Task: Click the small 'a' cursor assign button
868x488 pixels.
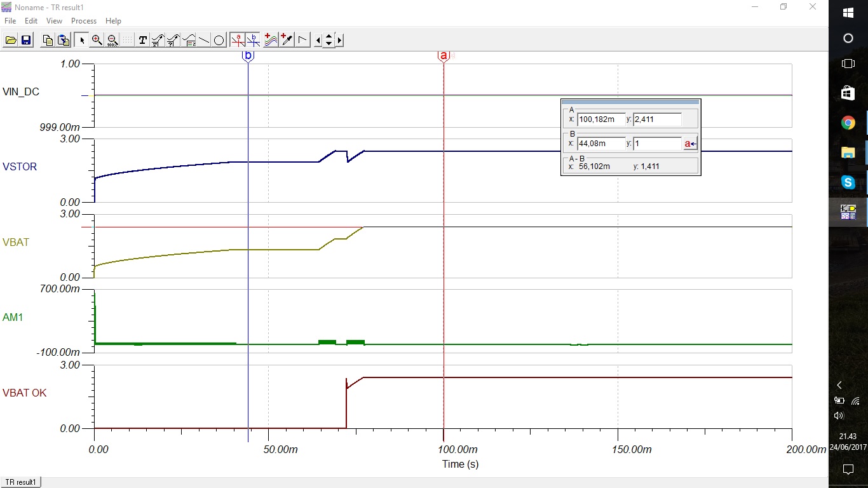Action: pyautogui.click(x=689, y=144)
